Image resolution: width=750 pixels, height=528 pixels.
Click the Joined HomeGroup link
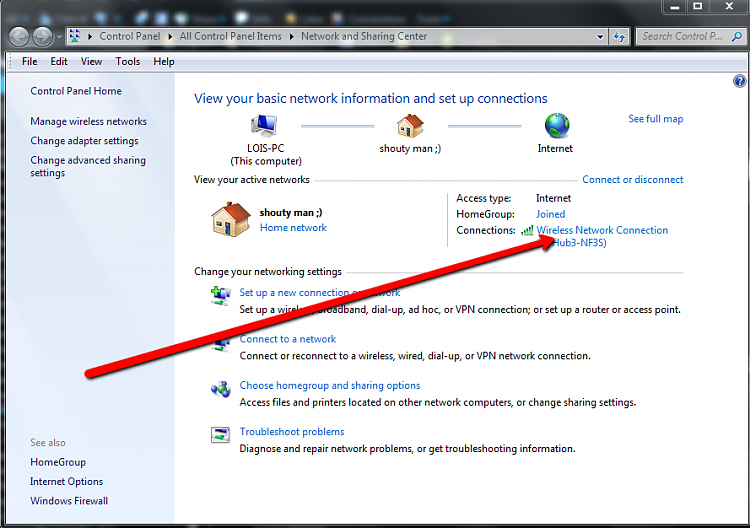click(x=551, y=214)
